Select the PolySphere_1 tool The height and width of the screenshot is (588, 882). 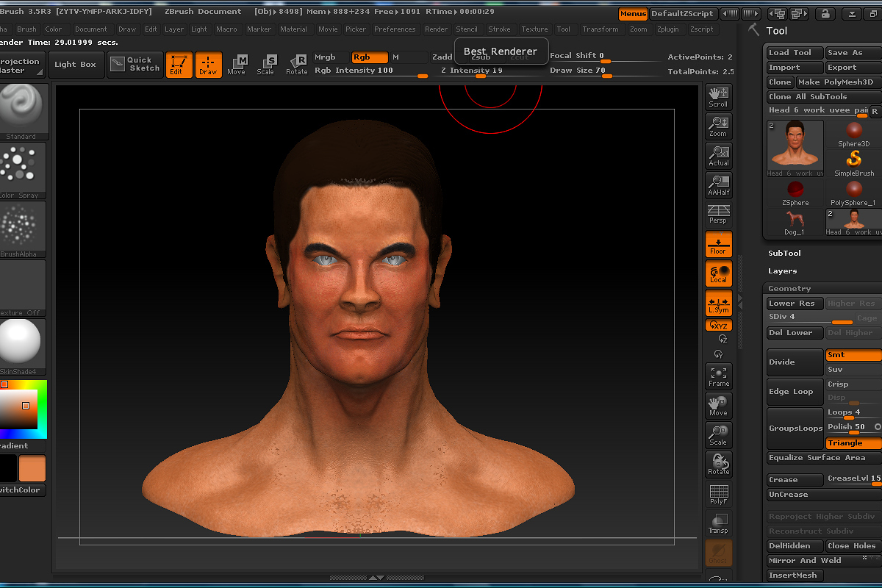[x=853, y=193]
